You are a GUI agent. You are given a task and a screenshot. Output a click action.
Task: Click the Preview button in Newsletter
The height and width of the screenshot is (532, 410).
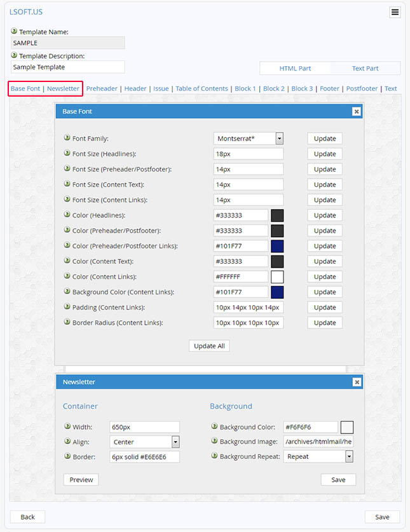81,480
